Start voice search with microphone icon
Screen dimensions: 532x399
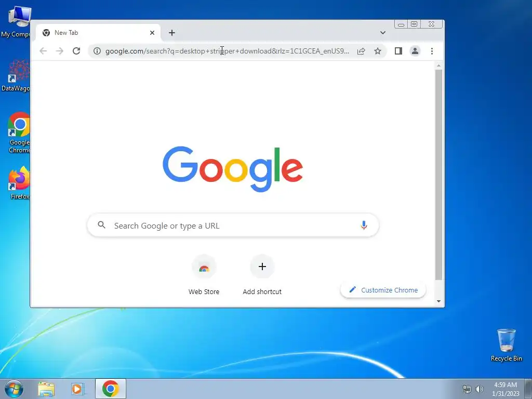tap(364, 225)
